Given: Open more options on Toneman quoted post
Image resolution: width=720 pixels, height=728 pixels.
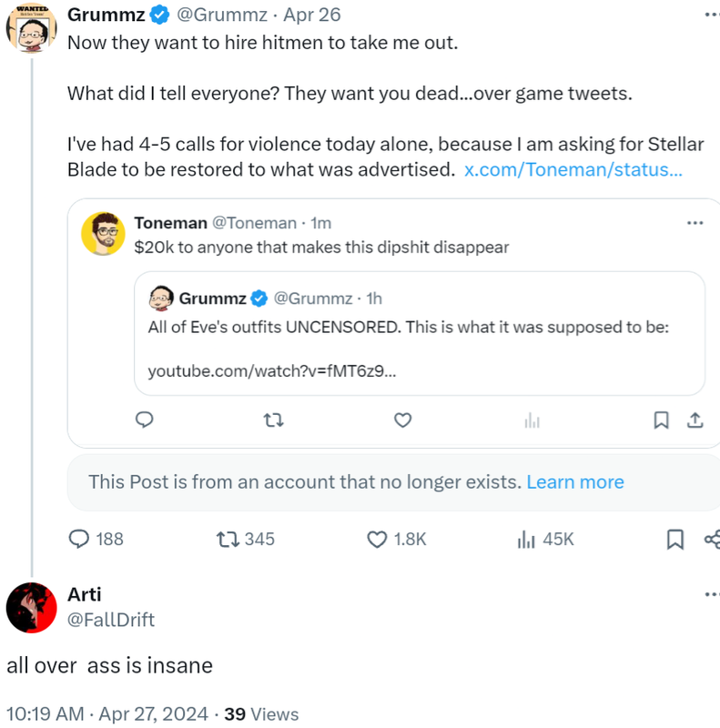Looking at the screenshot, I should coord(695,223).
